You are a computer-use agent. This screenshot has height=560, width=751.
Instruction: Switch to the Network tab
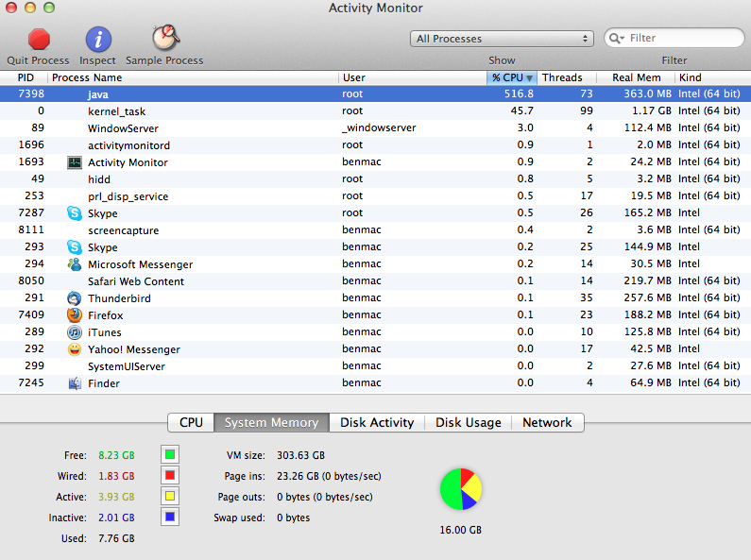(x=548, y=423)
